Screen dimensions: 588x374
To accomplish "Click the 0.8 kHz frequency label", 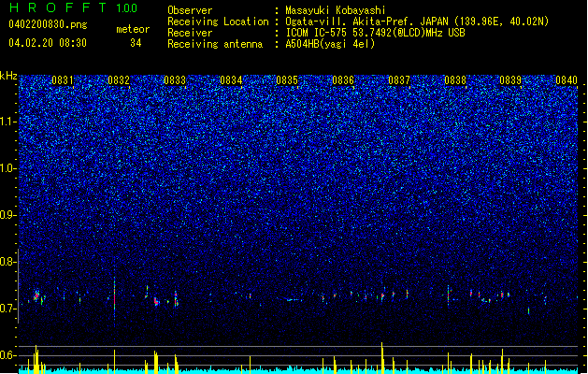I will [x=8, y=262].
